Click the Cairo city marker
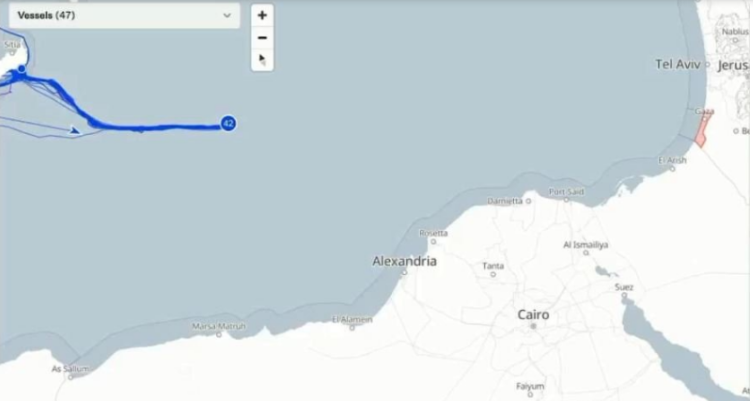The height and width of the screenshot is (401, 753). click(x=533, y=326)
